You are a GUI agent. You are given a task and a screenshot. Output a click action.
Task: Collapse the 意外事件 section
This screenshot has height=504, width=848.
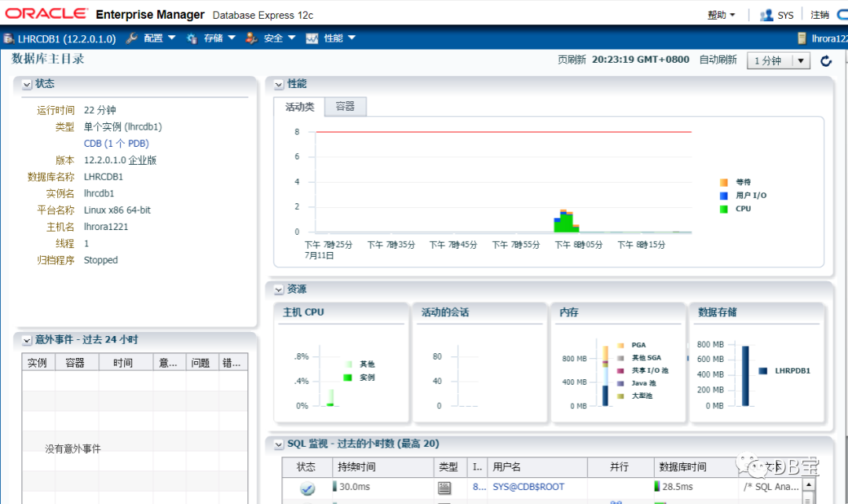pyautogui.click(x=27, y=340)
